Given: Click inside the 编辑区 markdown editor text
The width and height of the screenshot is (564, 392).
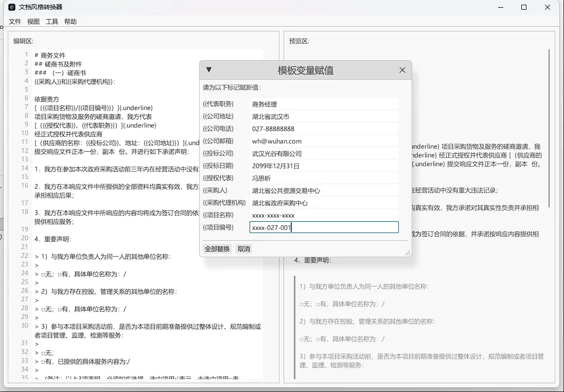Looking at the screenshot, I should tap(103, 309).
